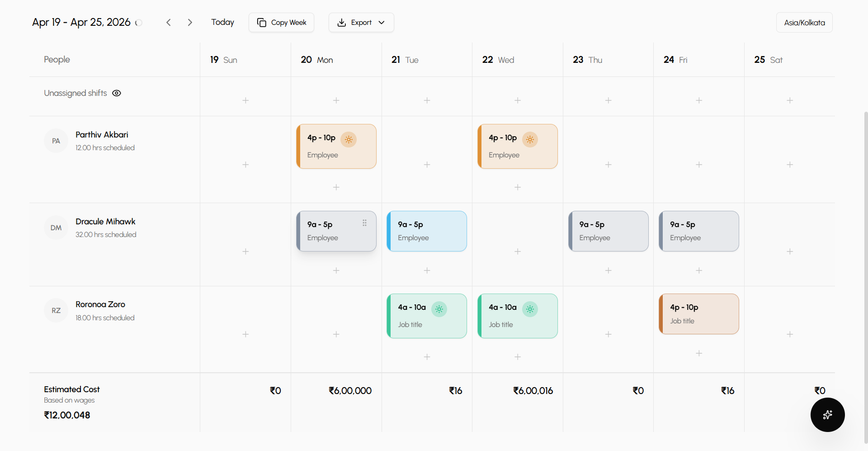The width and height of the screenshot is (868, 451).
Task: Click the download icon on the Export button
Action: click(x=342, y=22)
